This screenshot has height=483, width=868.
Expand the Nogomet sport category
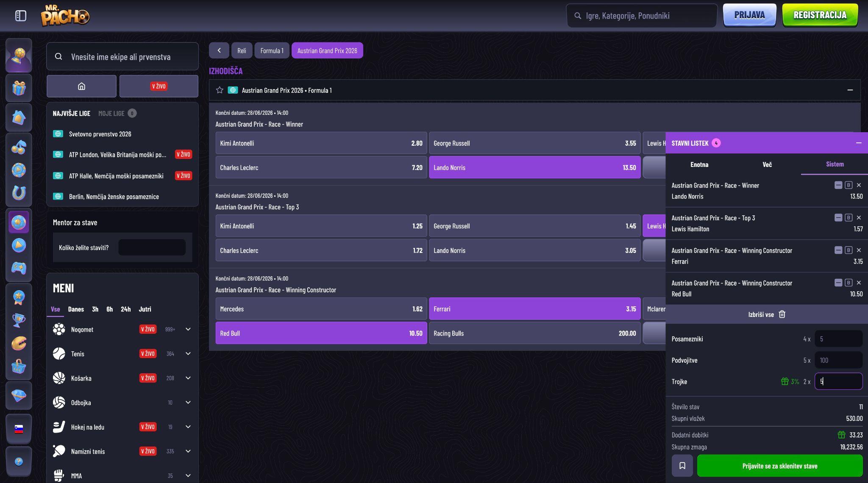pyautogui.click(x=188, y=329)
